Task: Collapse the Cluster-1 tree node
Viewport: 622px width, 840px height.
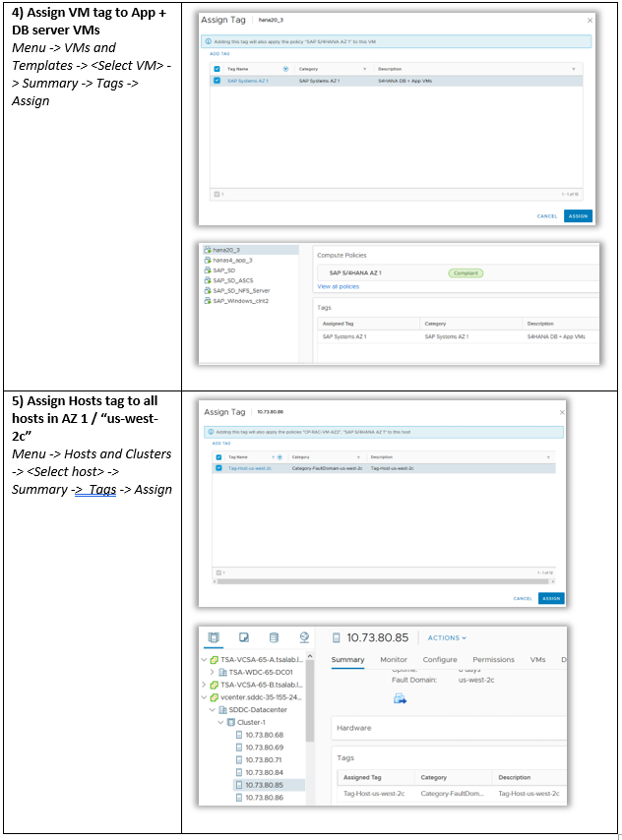Action: tap(220, 722)
